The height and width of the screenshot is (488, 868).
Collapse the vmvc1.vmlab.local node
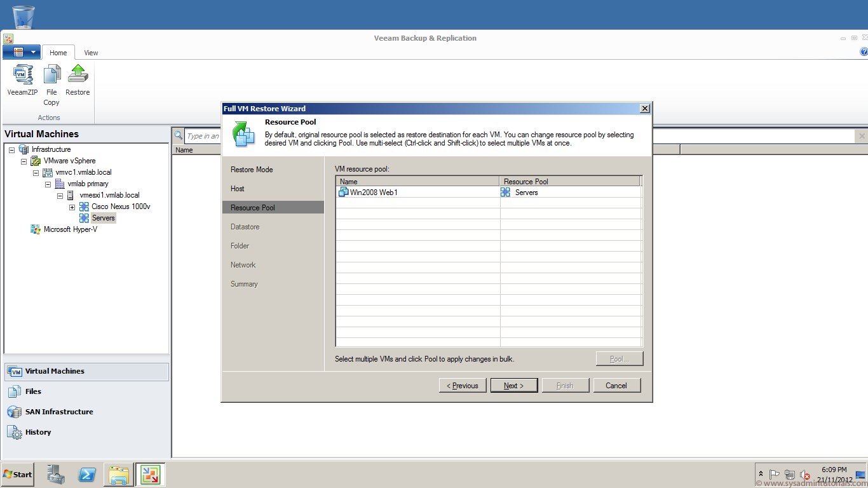point(36,173)
